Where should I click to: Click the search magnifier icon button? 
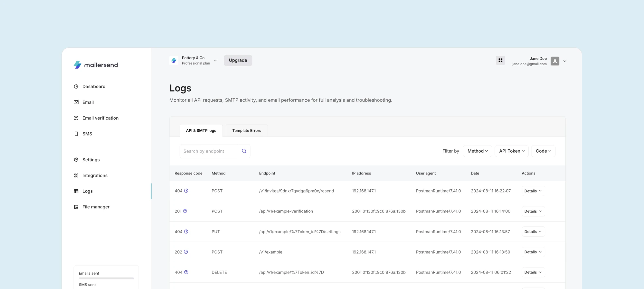coord(244,151)
